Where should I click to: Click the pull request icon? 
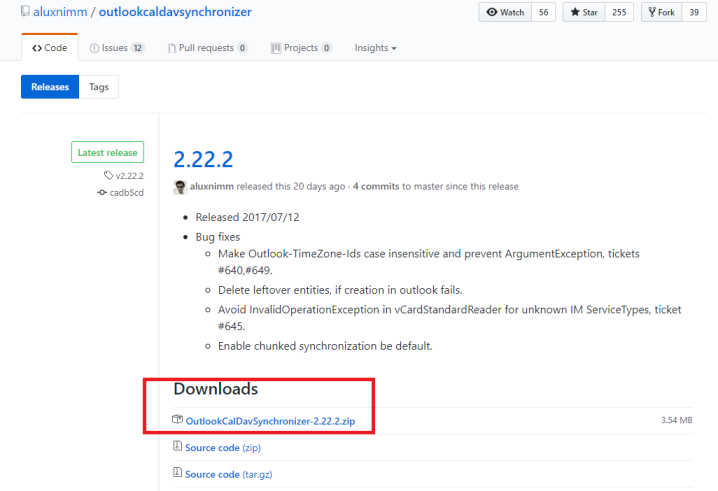172,48
